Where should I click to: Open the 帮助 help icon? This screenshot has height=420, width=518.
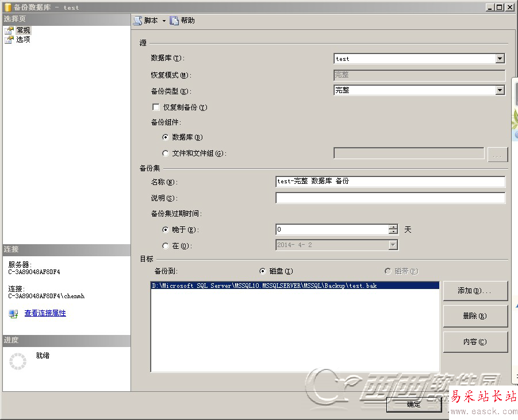[x=174, y=21]
